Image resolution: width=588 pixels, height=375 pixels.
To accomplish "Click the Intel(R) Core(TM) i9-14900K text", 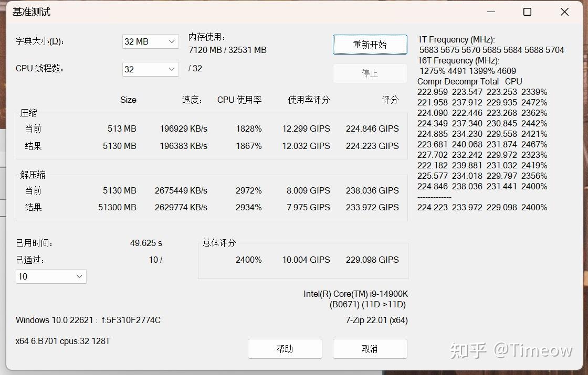I will (x=355, y=294).
